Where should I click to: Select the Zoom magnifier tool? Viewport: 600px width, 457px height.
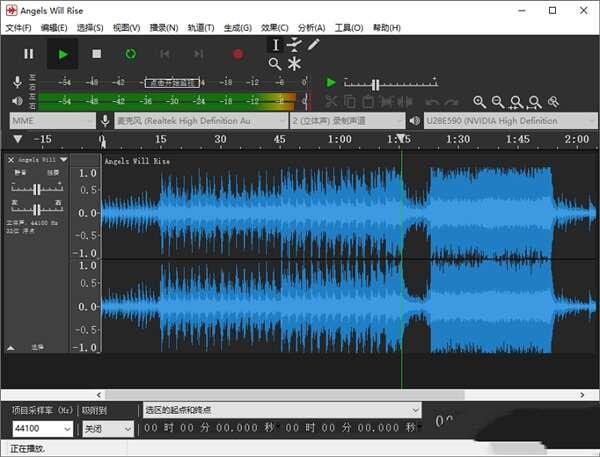[275, 64]
